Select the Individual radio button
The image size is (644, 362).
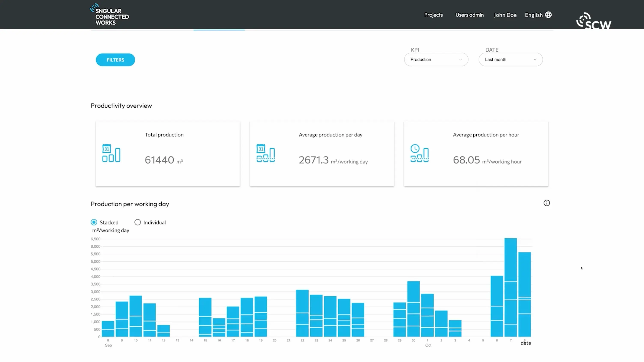click(137, 222)
